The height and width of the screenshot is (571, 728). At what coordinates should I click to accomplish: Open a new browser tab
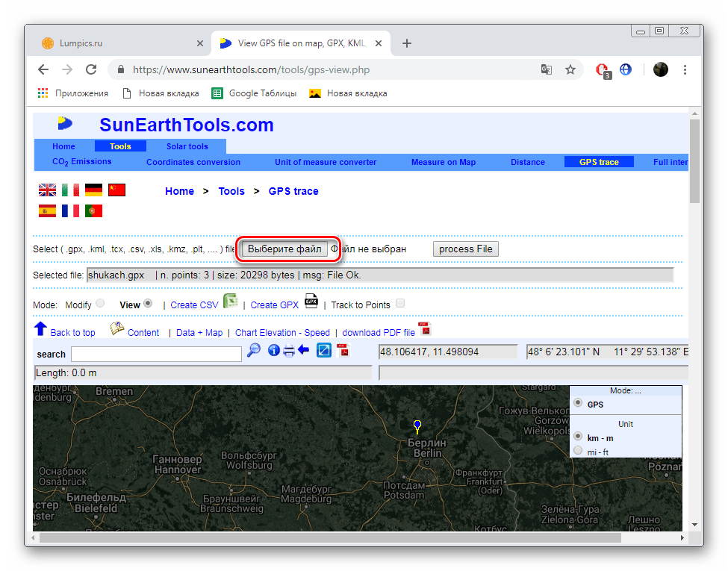click(407, 43)
